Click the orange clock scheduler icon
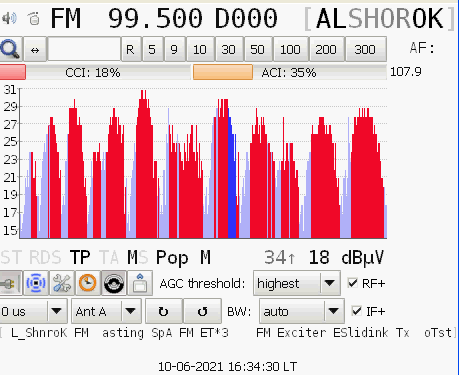The height and width of the screenshot is (375, 459). tap(88, 283)
